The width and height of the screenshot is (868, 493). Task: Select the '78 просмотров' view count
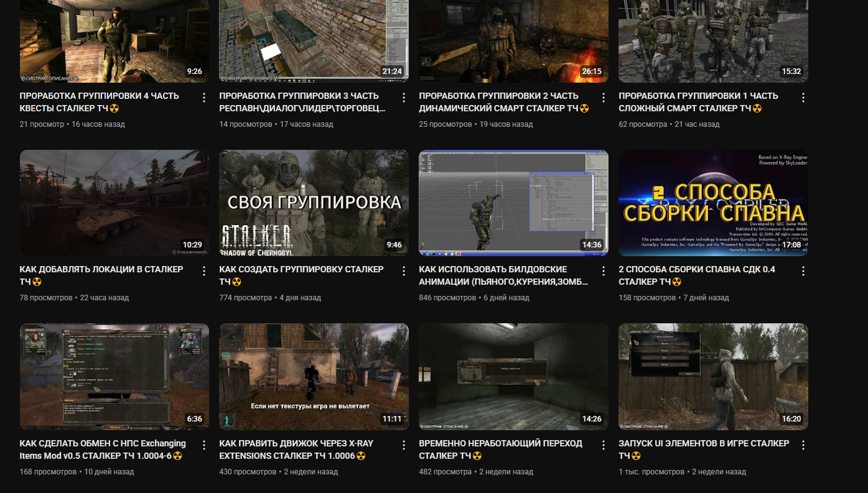point(46,298)
